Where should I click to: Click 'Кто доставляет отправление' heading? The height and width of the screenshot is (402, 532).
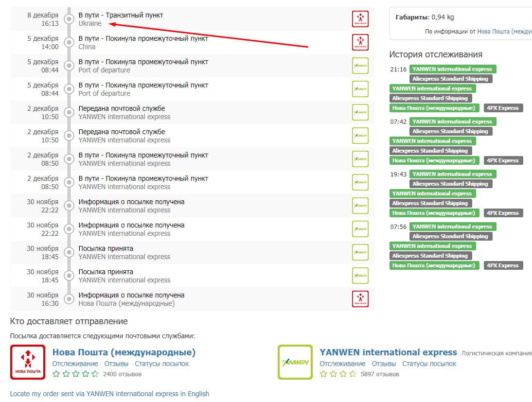69,321
